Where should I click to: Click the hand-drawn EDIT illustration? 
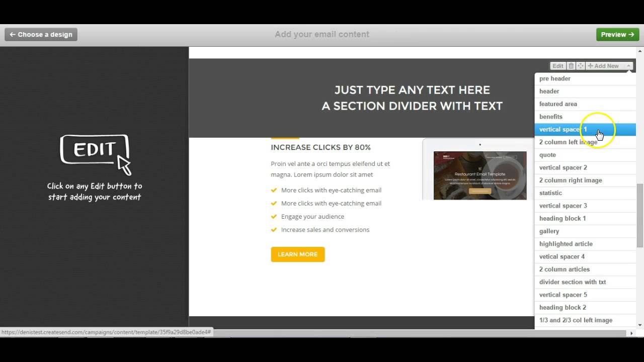click(96, 154)
